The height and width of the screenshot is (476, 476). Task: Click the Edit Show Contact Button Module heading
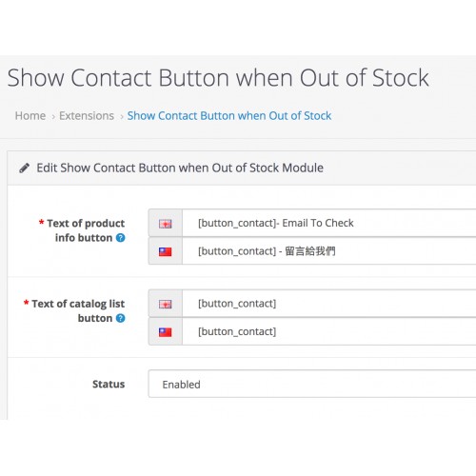pyautogui.click(x=180, y=168)
